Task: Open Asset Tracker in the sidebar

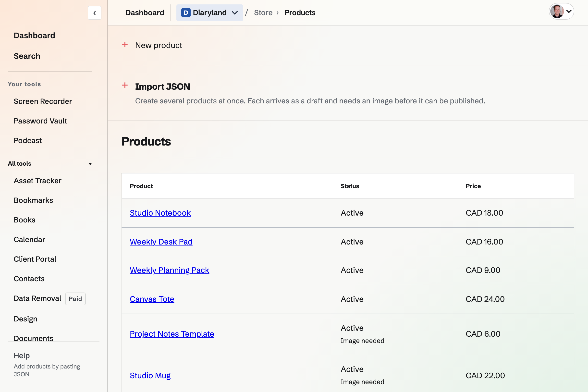Action: tap(37, 181)
